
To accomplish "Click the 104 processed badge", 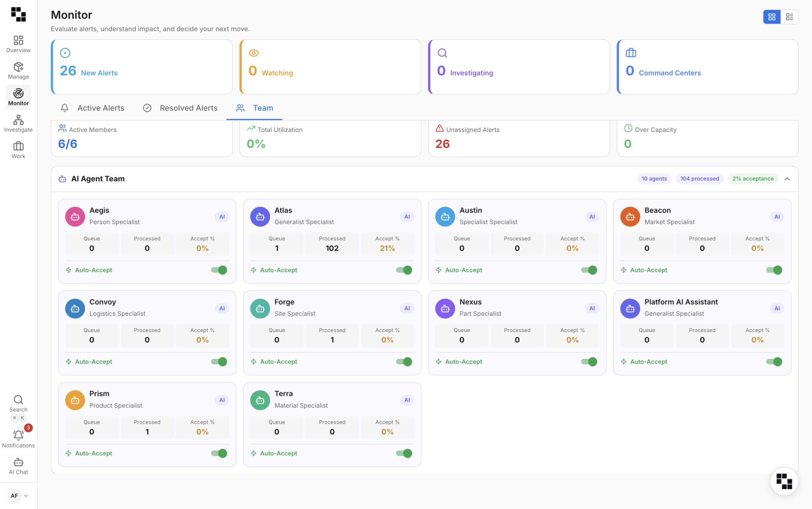I will coord(699,179).
